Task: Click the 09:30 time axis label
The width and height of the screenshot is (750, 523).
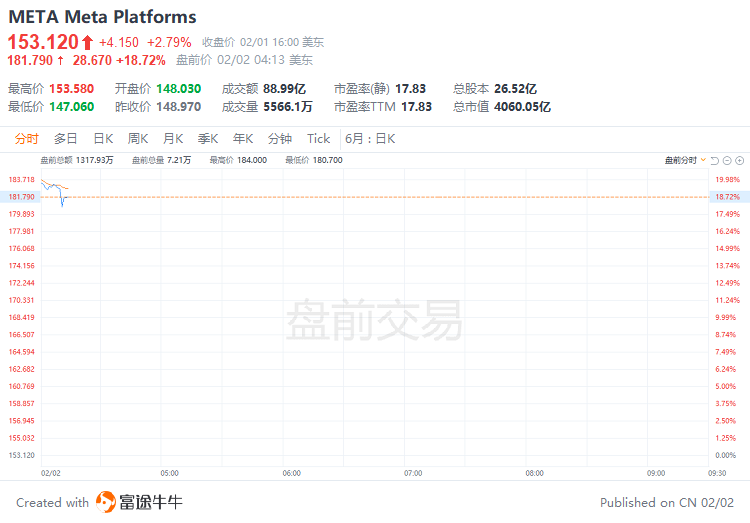Action: pos(717,473)
